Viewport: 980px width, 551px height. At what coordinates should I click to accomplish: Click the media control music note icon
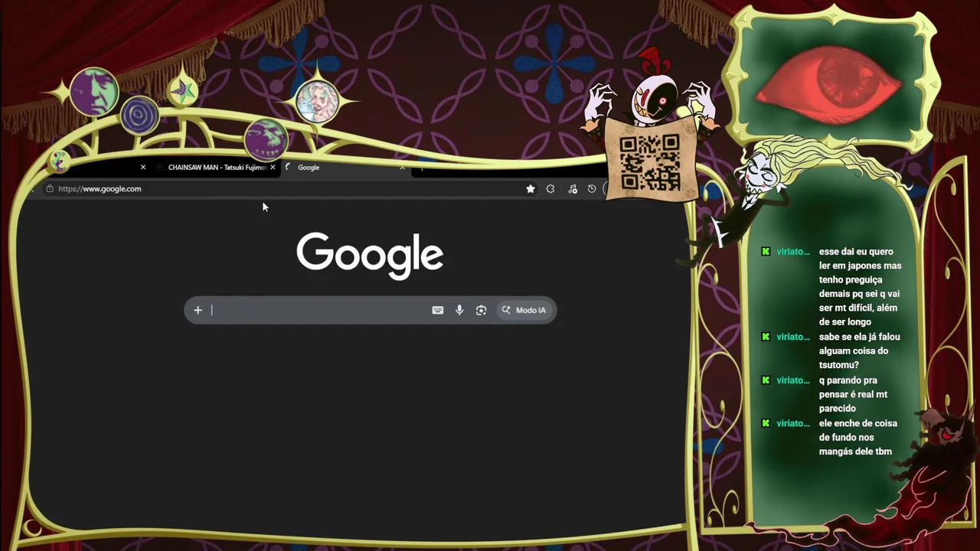pyautogui.click(x=572, y=189)
